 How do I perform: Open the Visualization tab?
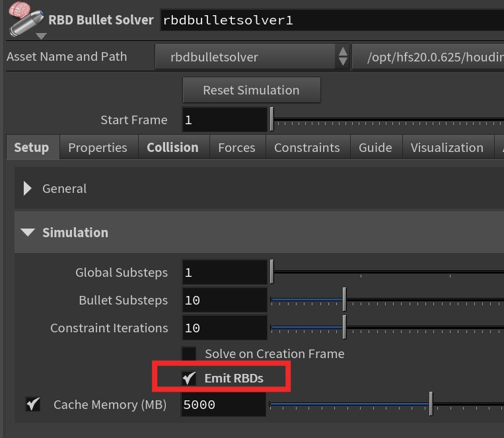[447, 147]
